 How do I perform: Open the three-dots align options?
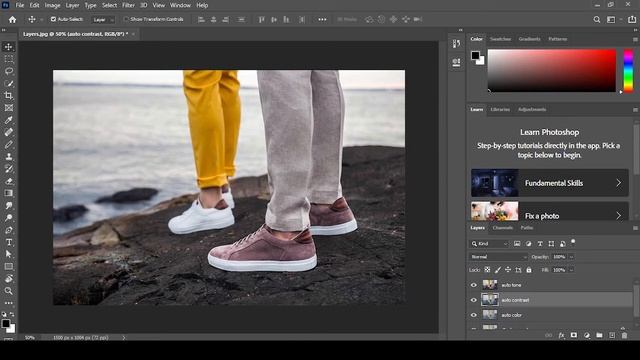(x=322, y=19)
